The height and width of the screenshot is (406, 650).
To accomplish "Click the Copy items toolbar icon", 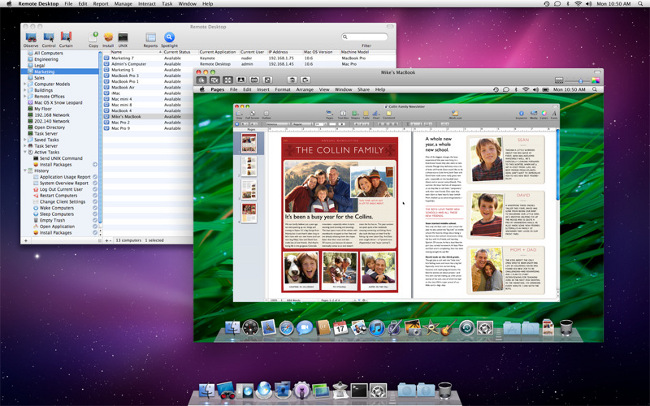I will coord(93,37).
